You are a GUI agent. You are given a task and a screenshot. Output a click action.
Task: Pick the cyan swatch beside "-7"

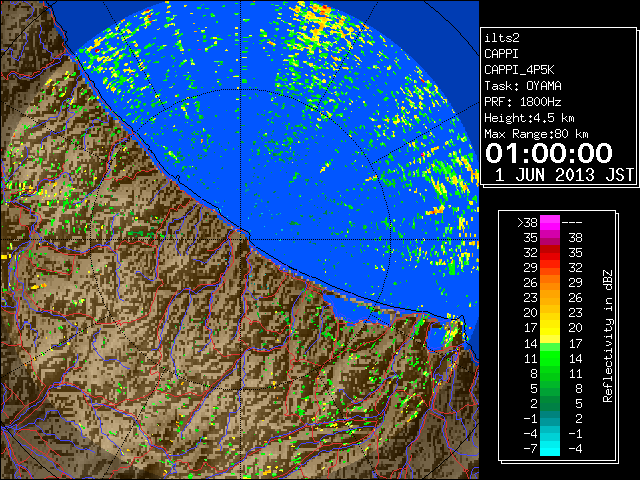pyautogui.click(x=550, y=448)
